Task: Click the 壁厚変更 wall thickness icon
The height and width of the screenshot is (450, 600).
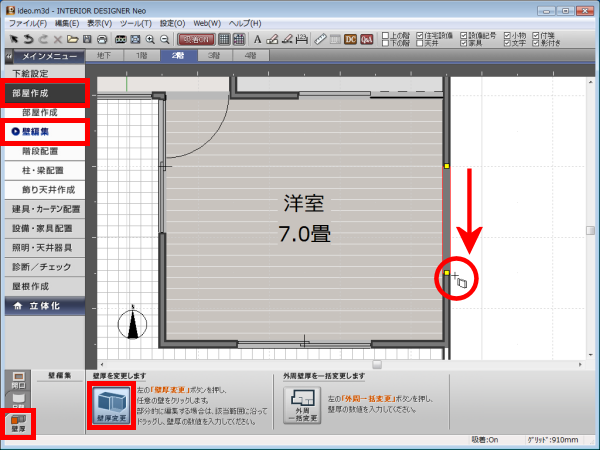Action: (x=110, y=407)
